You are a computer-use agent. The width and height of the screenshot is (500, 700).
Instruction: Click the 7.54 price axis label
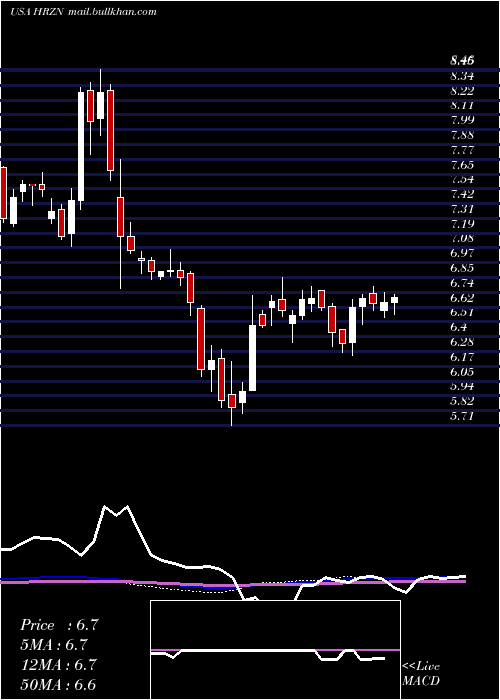point(462,179)
